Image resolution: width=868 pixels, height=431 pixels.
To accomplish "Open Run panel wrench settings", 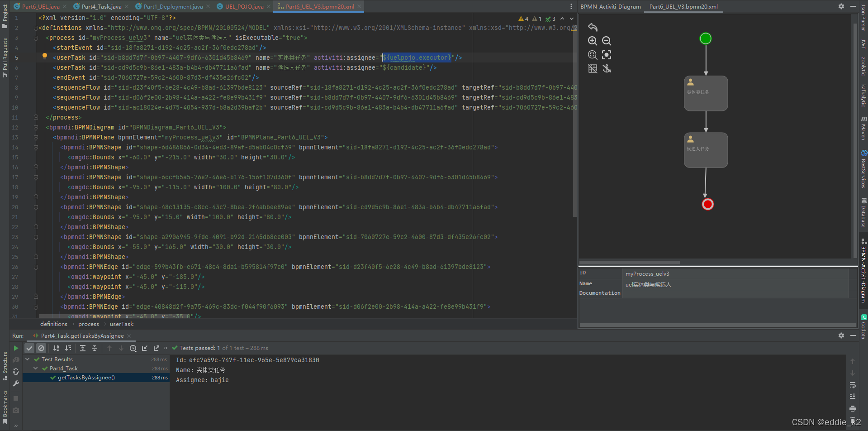I will click(x=16, y=383).
